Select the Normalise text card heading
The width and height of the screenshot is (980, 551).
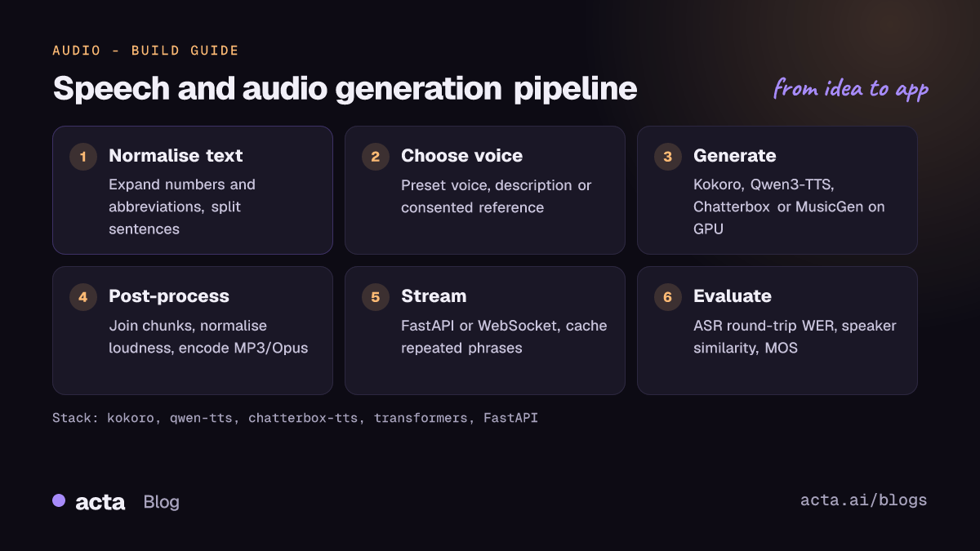[176, 155]
